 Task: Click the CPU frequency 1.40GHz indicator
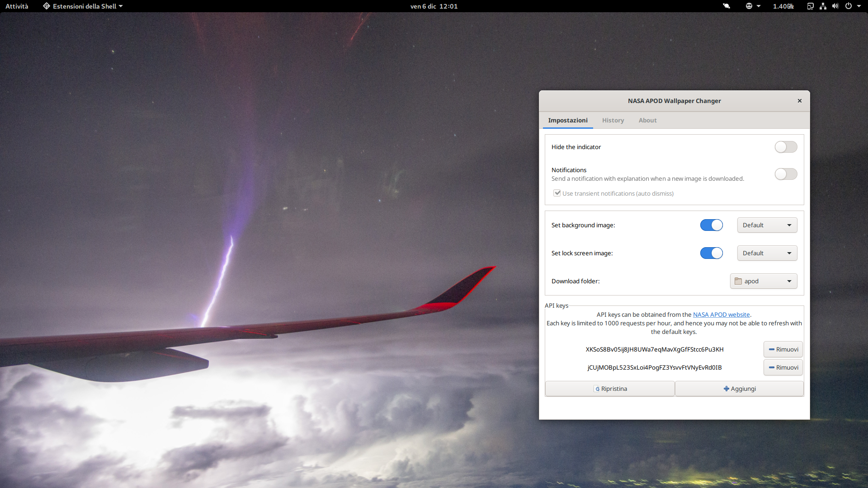783,6
